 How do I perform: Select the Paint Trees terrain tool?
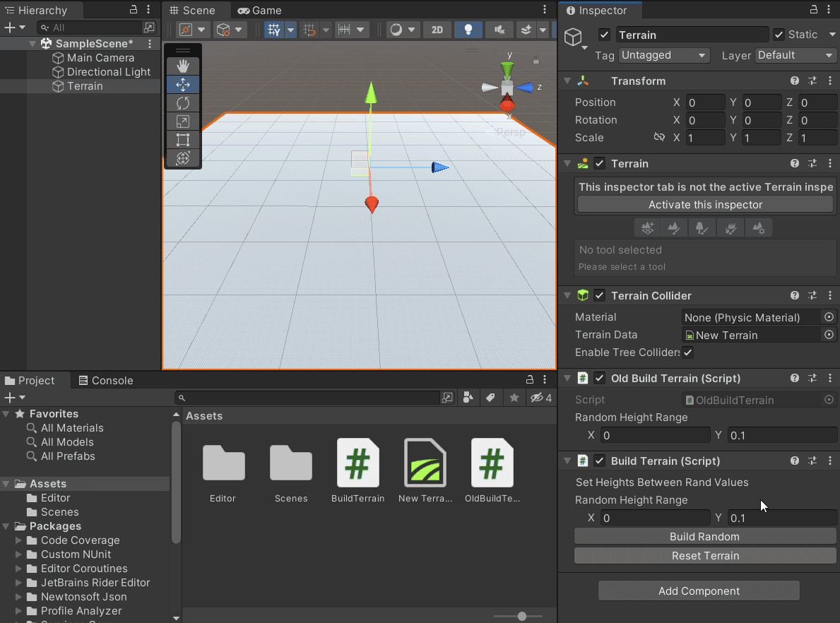tap(701, 227)
